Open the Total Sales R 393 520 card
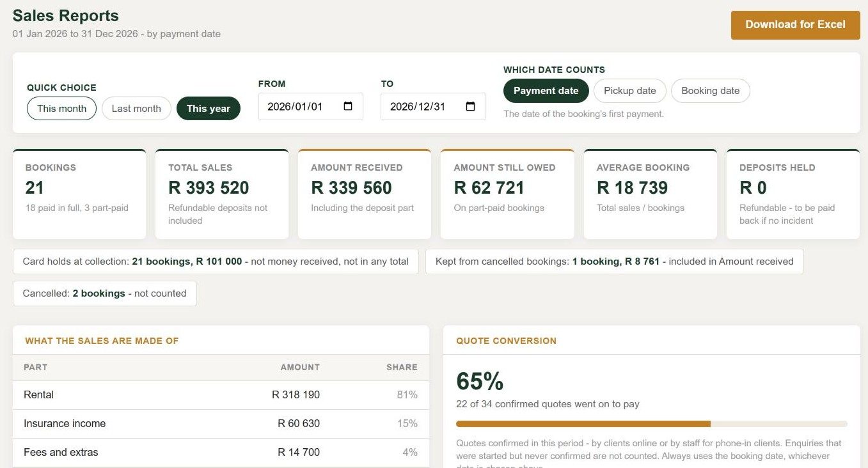The image size is (868, 468). pyautogui.click(x=222, y=194)
